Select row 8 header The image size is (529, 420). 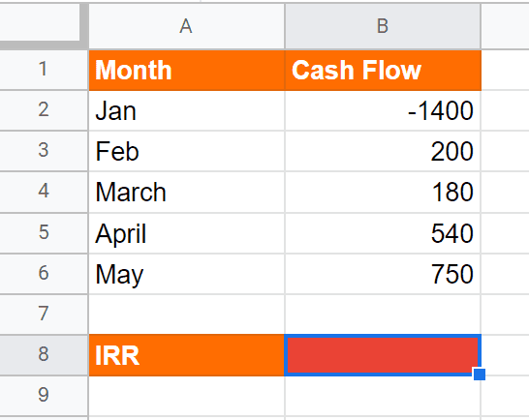click(44, 355)
